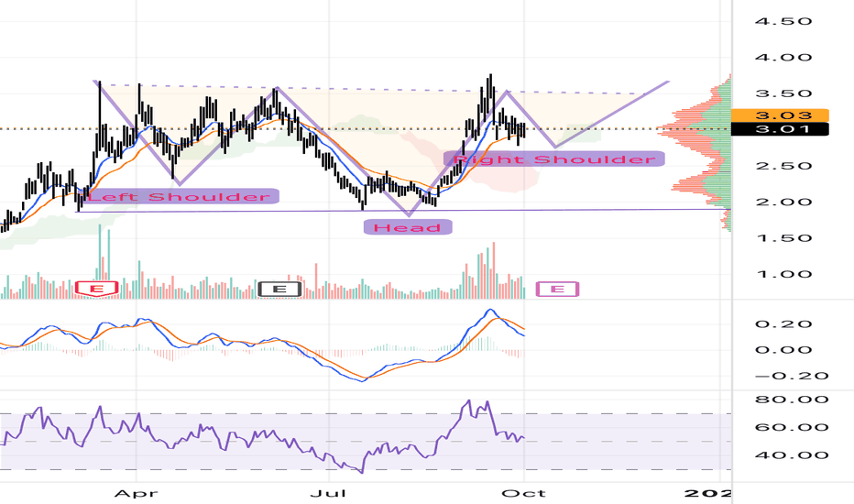Click the RSI 40.00 axis value
This screenshot has height=504, width=854.
(x=792, y=455)
